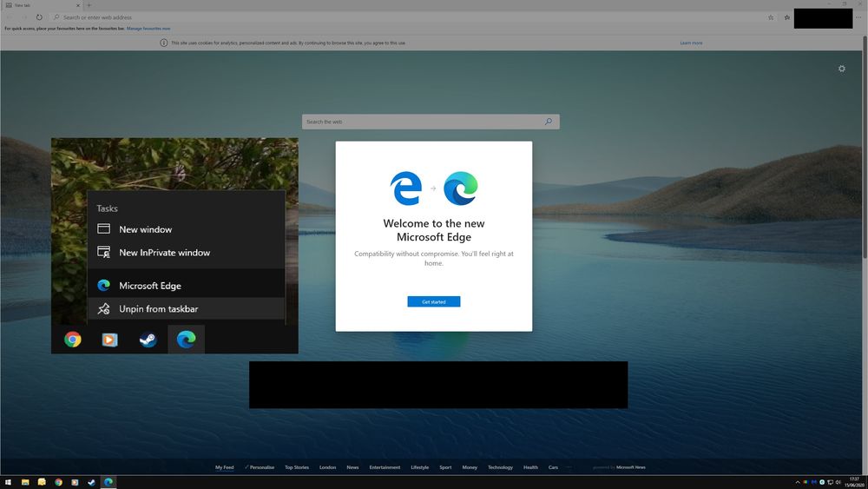Click the old Edge logo in welcome dialog
This screenshot has width=868, height=489.
(405, 188)
